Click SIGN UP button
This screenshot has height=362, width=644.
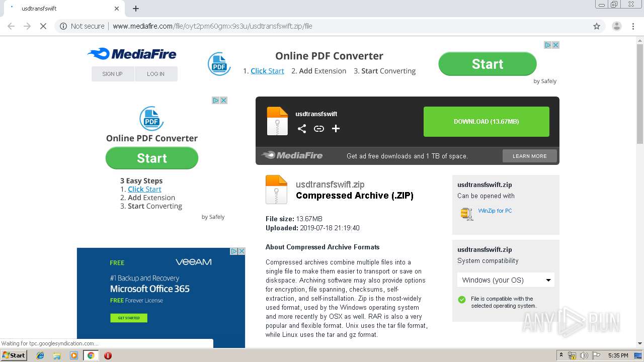tap(113, 74)
